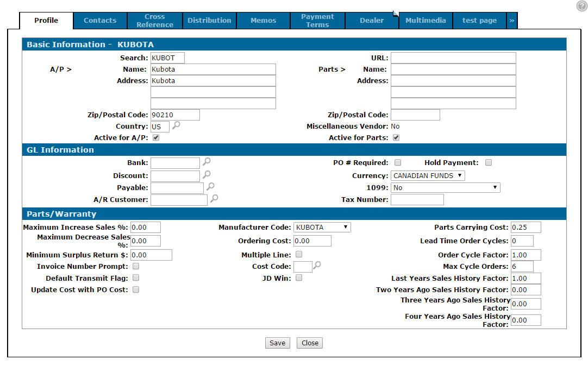The width and height of the screenshot is (588, 385).
Task: Click the Maximum Decrease Sales % field
Action: (146, 241)
